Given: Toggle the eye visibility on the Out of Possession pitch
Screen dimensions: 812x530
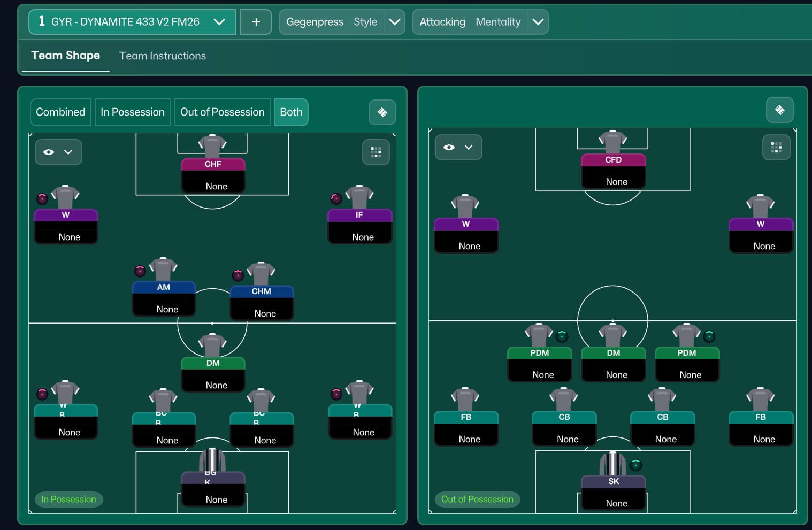Looking at the screenshot, I should [x=449, y=148].
